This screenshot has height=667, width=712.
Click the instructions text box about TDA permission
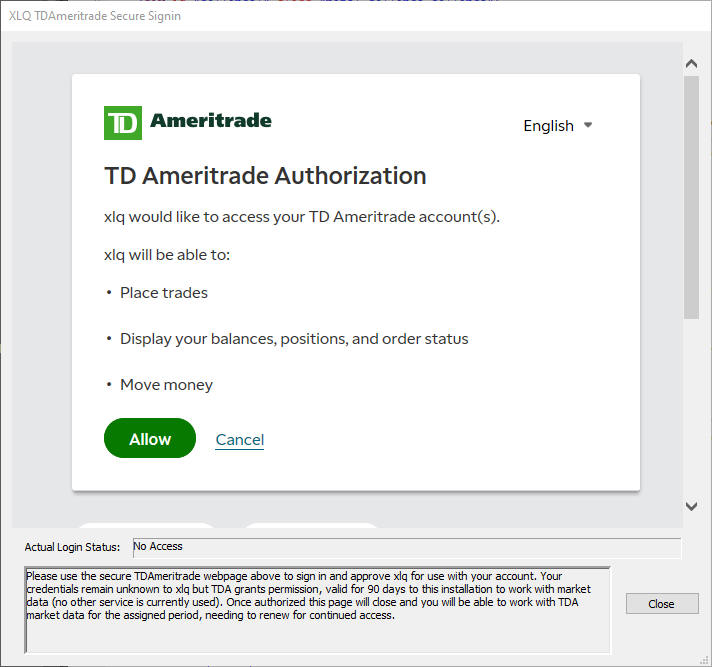(x=317, y=610)
